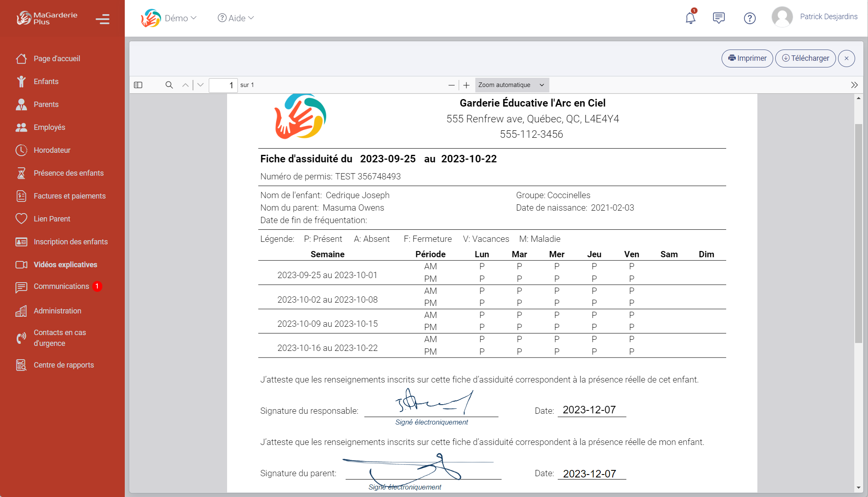Expand the Aide help menu
The height and width of the screenshot is (497, 868).
click(236, 18)
